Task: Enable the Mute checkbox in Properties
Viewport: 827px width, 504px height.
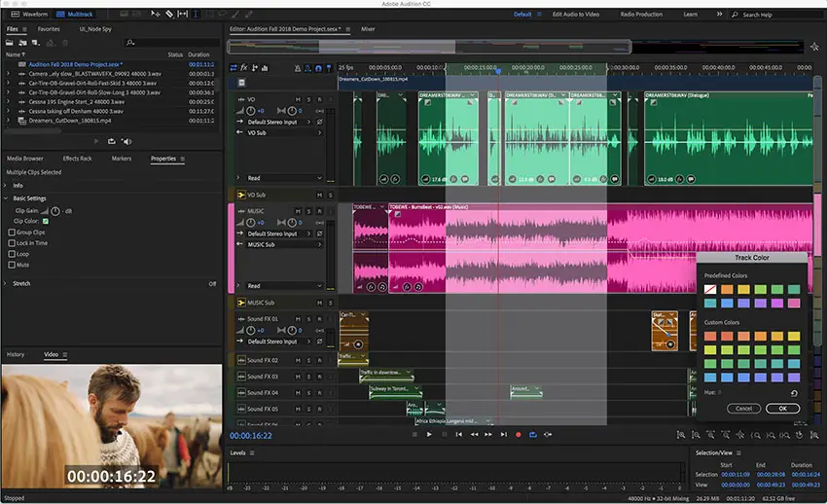Action: click(12, 265)
